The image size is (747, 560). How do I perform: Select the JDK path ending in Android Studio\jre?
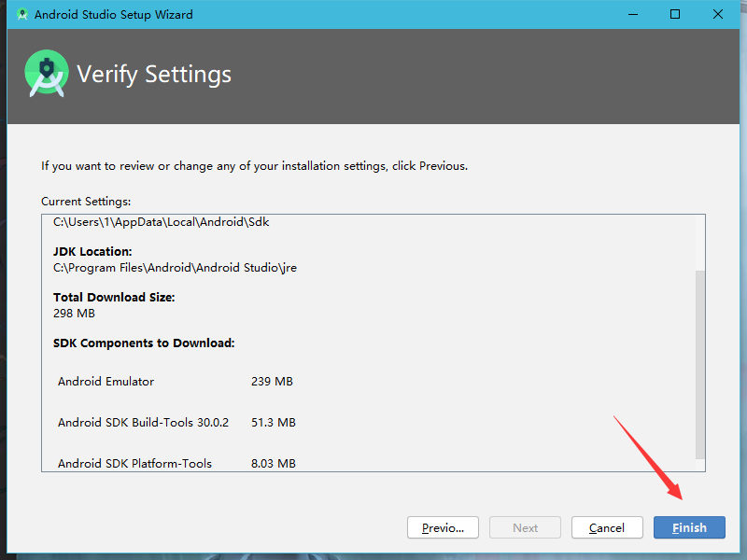pyautogui.click(x=175, y=268)
